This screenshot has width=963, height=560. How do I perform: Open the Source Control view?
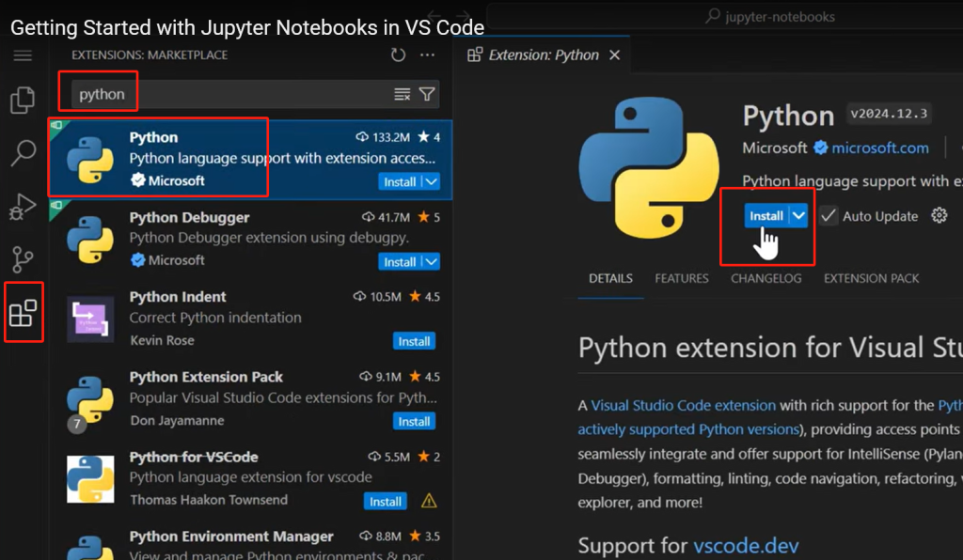23,259
